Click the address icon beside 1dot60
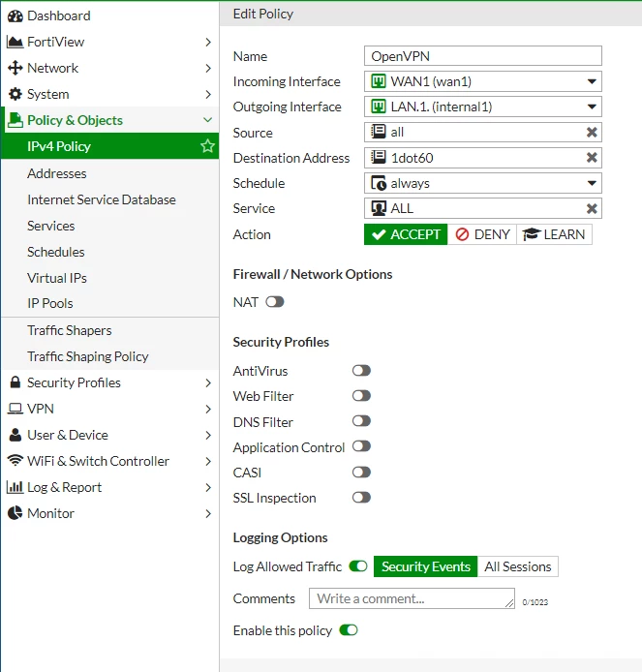642x672 pixels. point(379,157)
